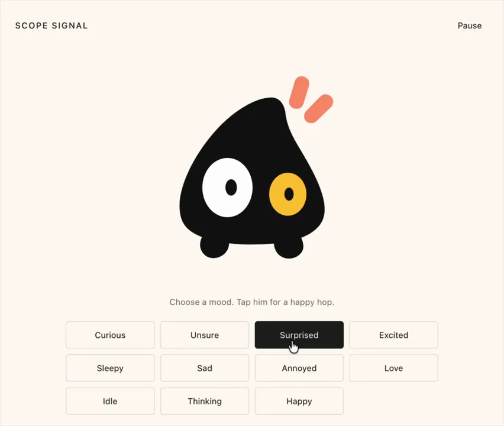Select the Thinking mood
The image size is (504, 426).
(205, 401)
